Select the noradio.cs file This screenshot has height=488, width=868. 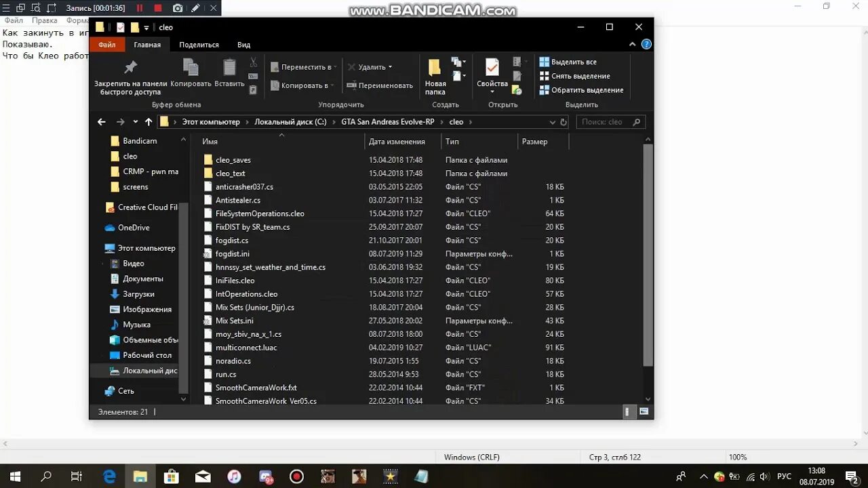(233, 361)
